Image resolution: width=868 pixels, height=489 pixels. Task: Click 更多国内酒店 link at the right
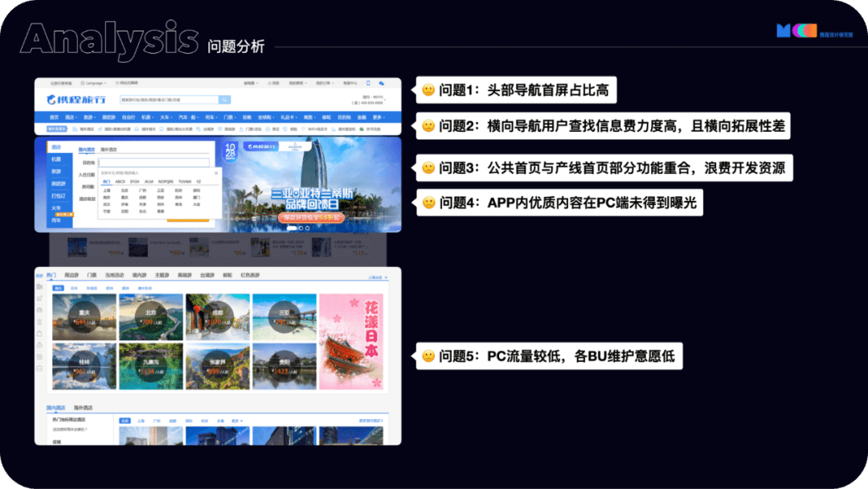[x=371, y=421]
